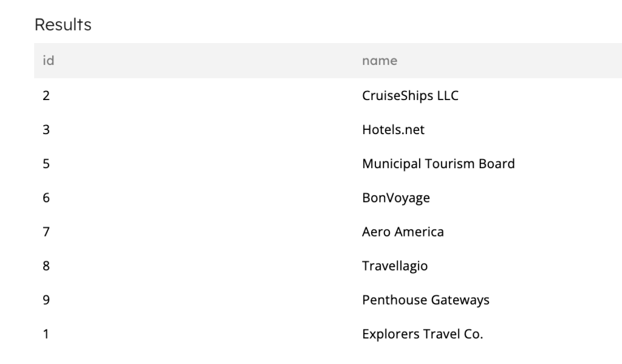Viewport: 622px width, 364px height.
Task: Select id value 9 cell
Action: 46,300
